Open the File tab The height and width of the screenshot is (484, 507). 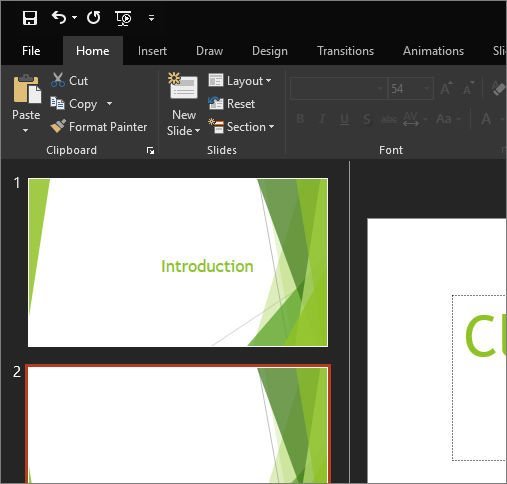(31, 51)
